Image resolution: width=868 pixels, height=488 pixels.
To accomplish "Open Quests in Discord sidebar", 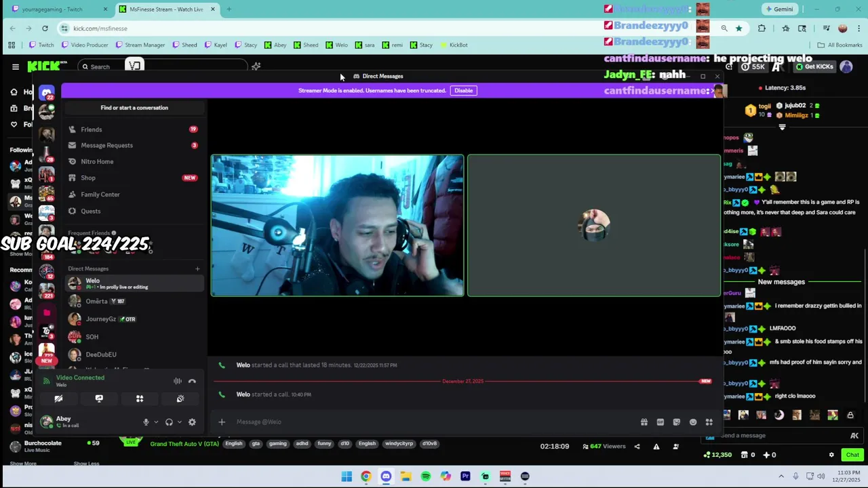I will pos(134,211).
